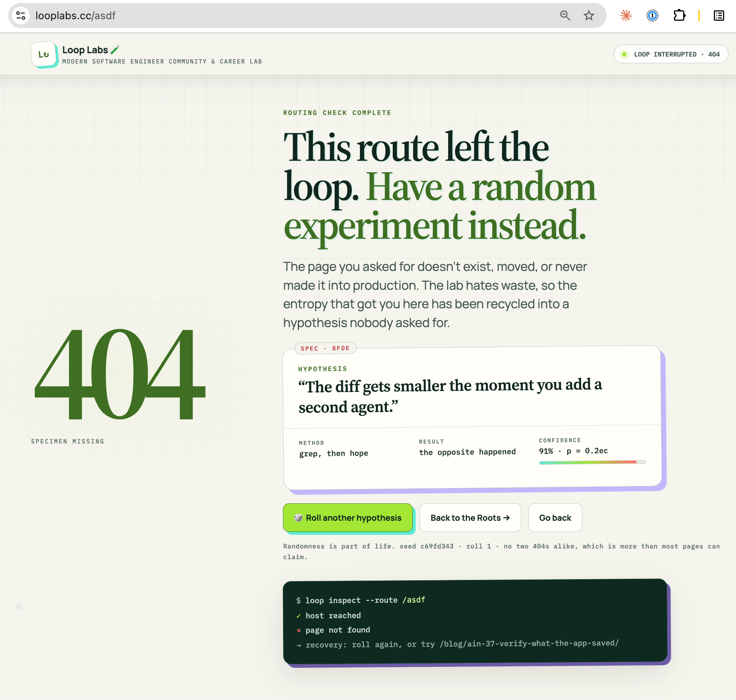The height and width of the screenshot is (700, 736).
Task: Click the 'SPECIMEN MISSING' caption
Action: tap(68, 441)
